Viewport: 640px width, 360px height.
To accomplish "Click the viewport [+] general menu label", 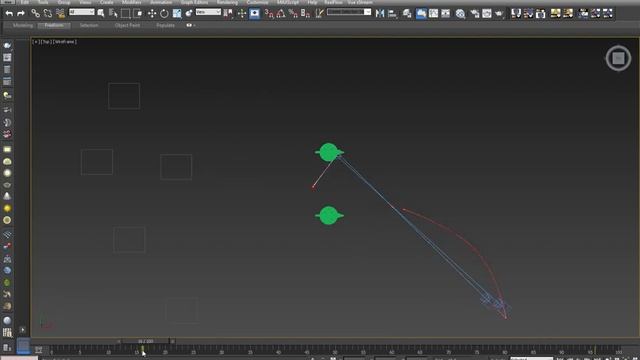I will pyautogui.click(x=36, y=42).
